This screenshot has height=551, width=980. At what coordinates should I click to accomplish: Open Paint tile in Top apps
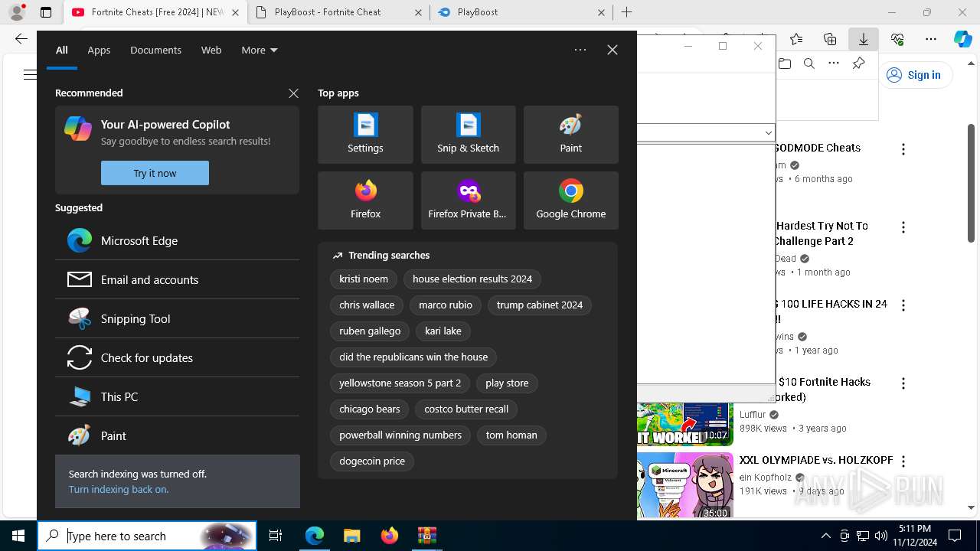coord(570,135)
